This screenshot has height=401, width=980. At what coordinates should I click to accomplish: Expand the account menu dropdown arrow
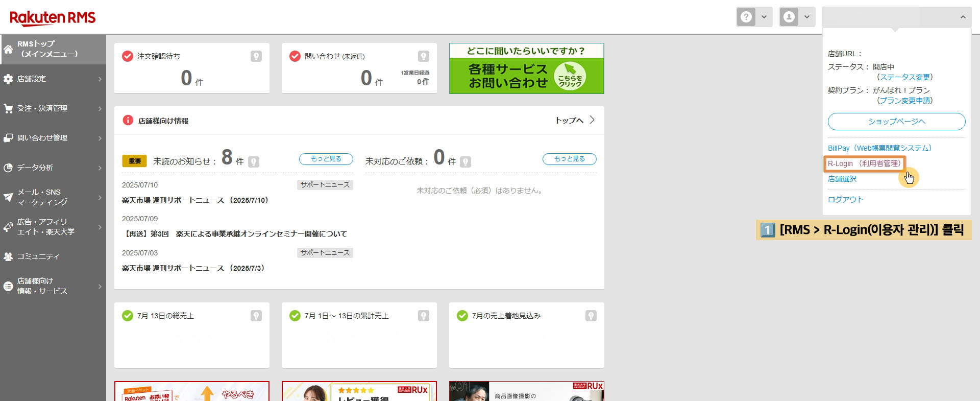807,17
